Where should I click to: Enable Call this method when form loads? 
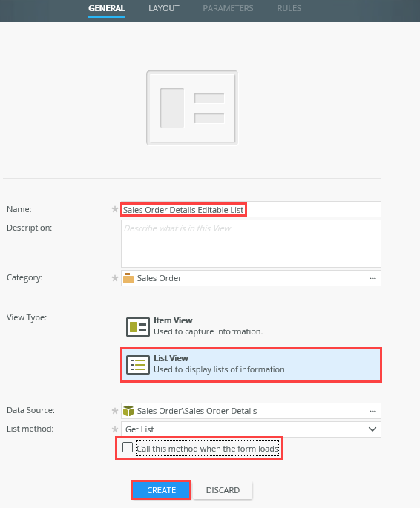128,447
